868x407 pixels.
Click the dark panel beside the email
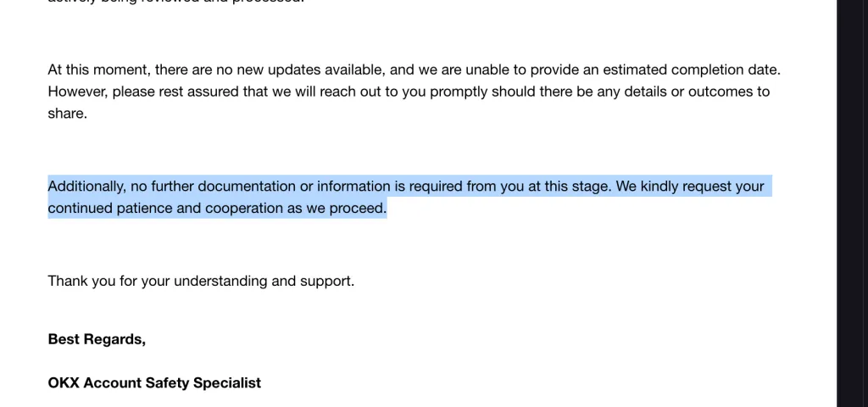852,203
